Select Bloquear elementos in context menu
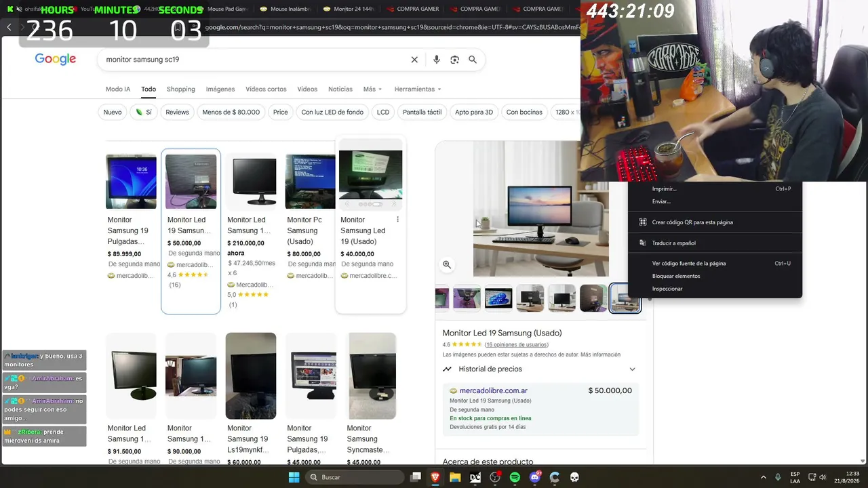This screenshot has height=488, width=868. point(715,276)
